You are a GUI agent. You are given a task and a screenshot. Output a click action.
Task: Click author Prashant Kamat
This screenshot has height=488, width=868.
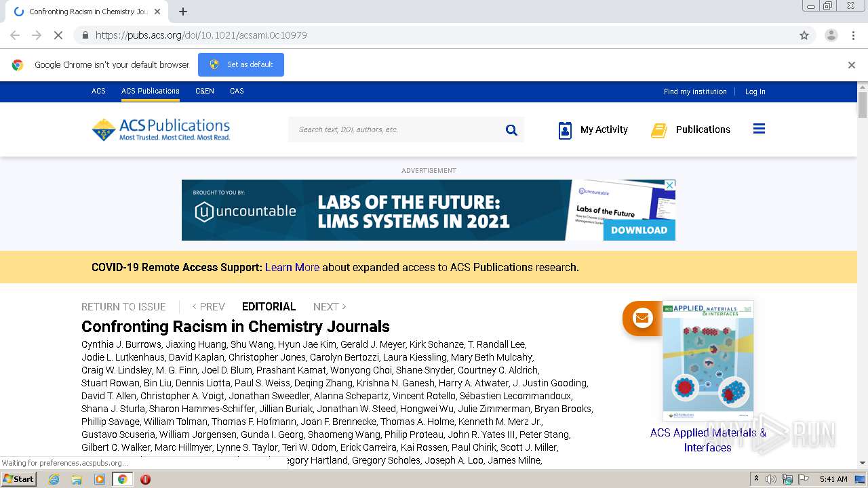(290, 370)
